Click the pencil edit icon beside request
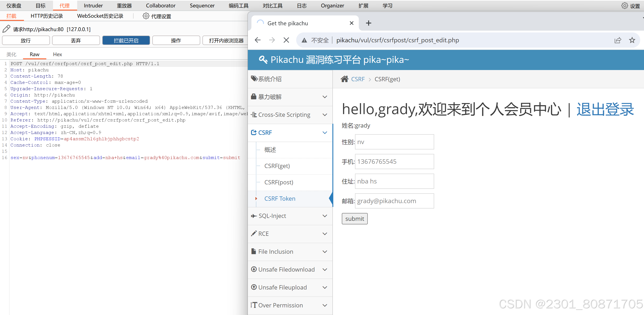Viewport: 644px width, 315px height. (x=6, y=29)
